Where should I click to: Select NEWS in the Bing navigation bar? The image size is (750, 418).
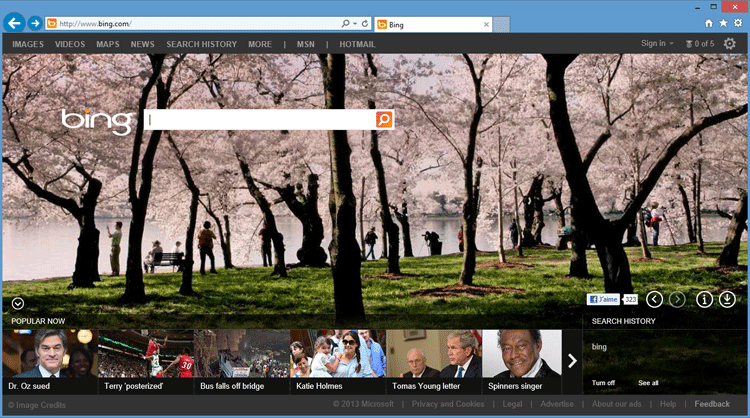pos(142,44)
